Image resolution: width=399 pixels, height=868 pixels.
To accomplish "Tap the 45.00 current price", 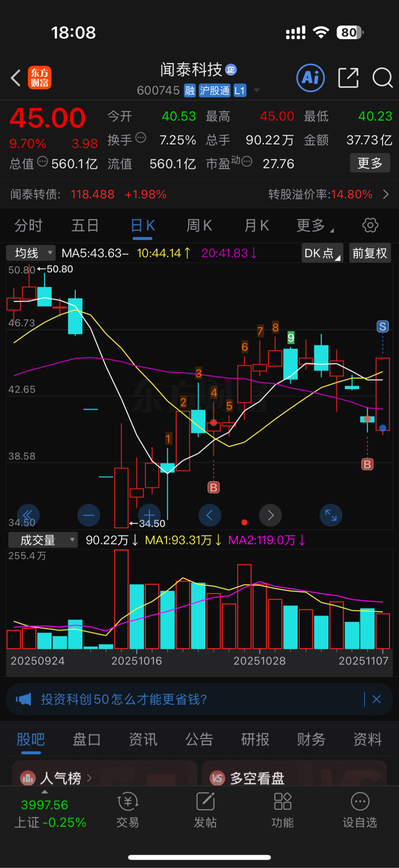I will [x=48, y=118].
